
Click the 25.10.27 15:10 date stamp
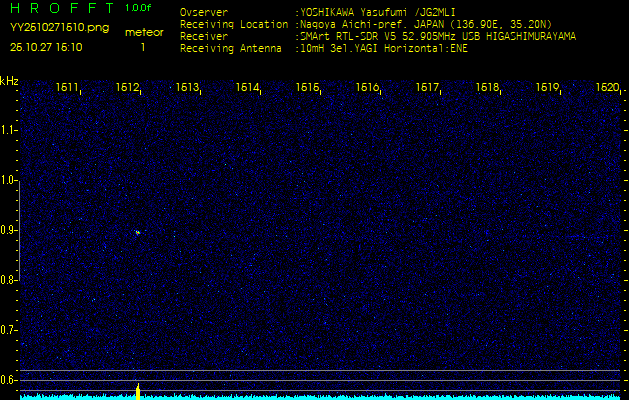coord(46,46)
